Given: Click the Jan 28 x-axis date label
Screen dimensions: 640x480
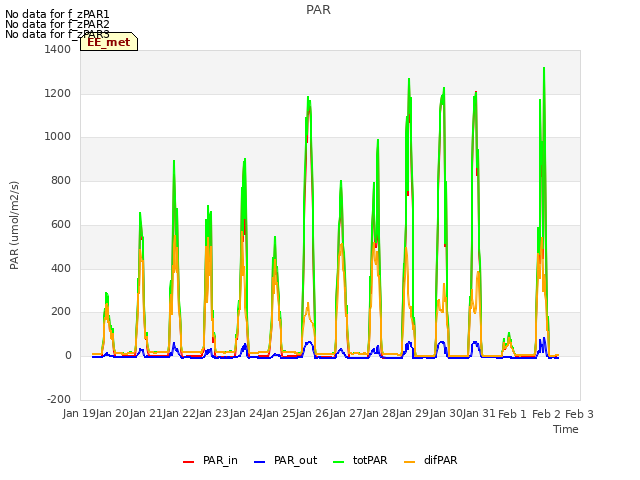Looking at the screenshot, I should [x=379, y=413].
